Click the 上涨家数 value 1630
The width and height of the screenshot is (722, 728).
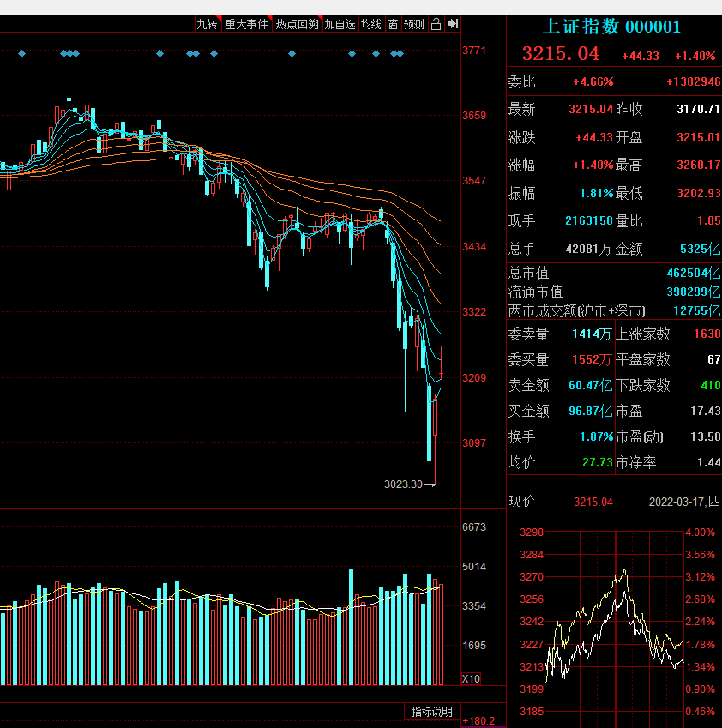pos(707,334)
